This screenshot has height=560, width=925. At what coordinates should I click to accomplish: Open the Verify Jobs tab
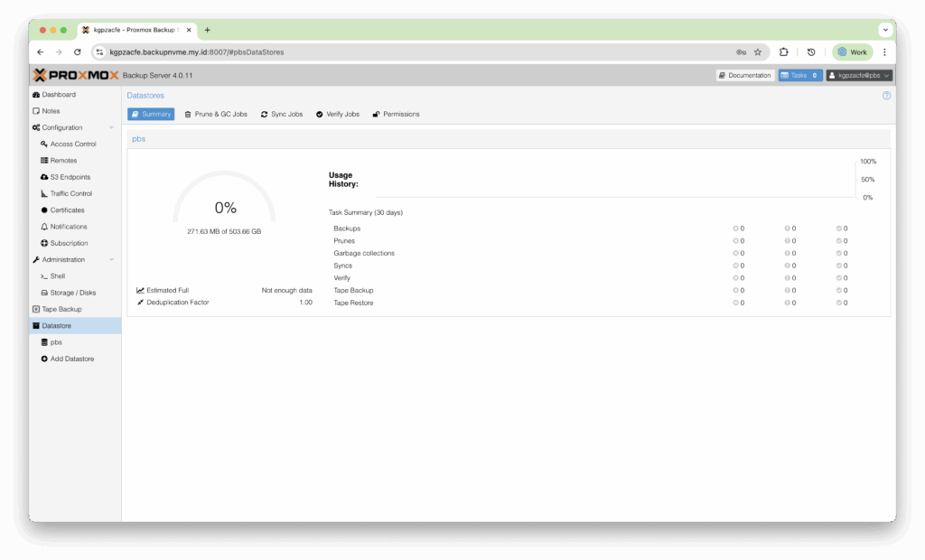(337, 115)
